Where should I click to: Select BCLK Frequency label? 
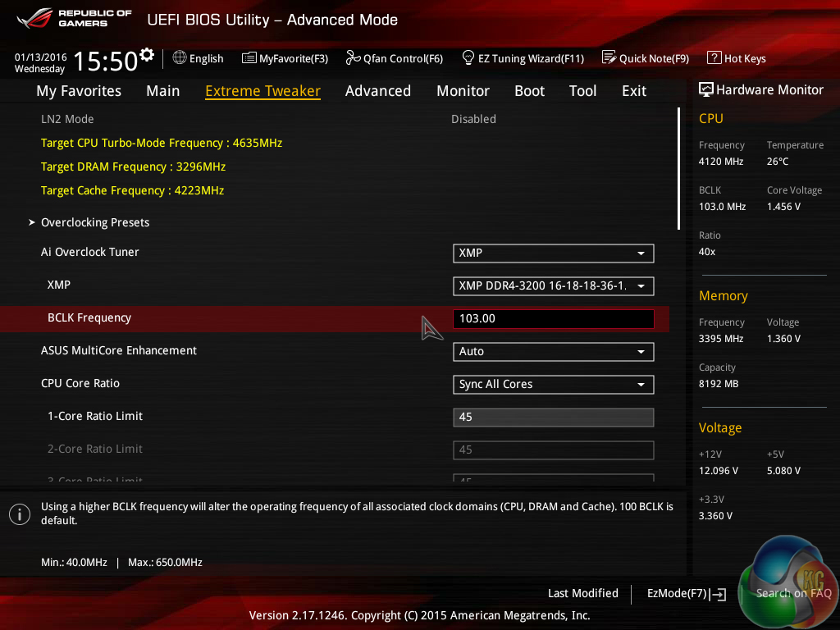pos(89,317)
